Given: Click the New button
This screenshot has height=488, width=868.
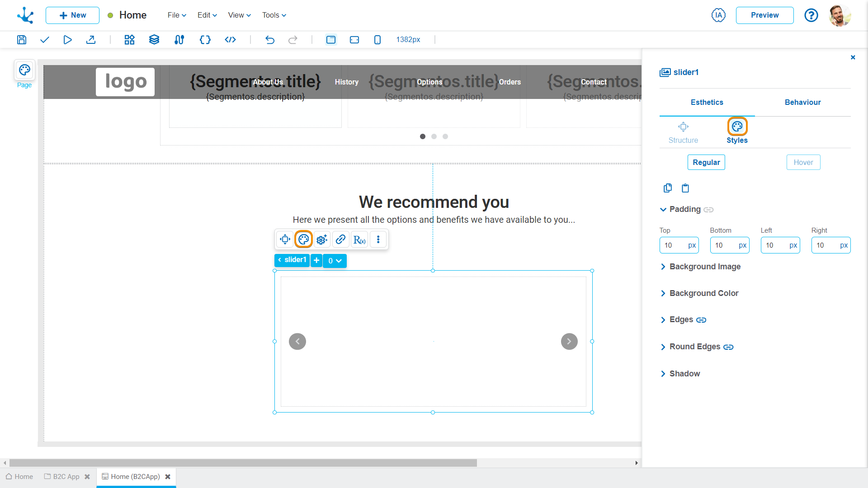Looking at the screenshot, I should click(x=71, y=15).
